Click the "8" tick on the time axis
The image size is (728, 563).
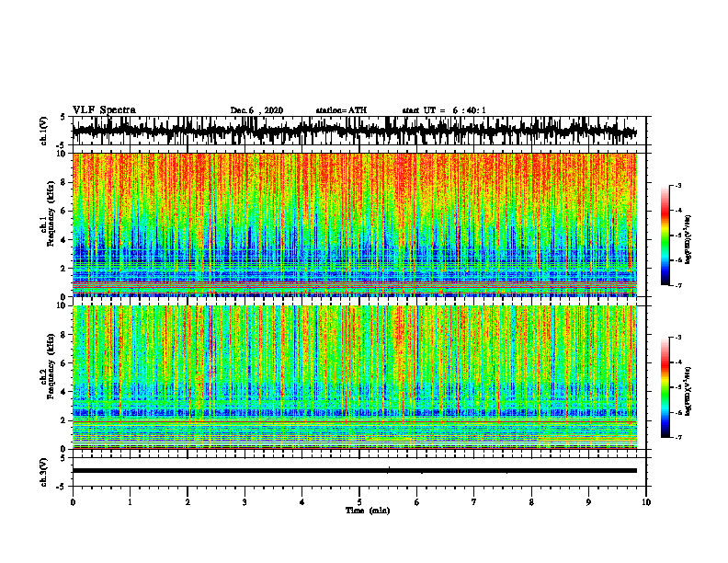pyautogui.click(x=531, y=502)
